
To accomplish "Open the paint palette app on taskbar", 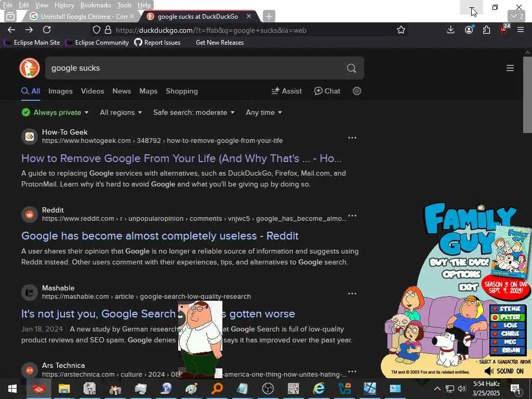I will tap(192, 389).
